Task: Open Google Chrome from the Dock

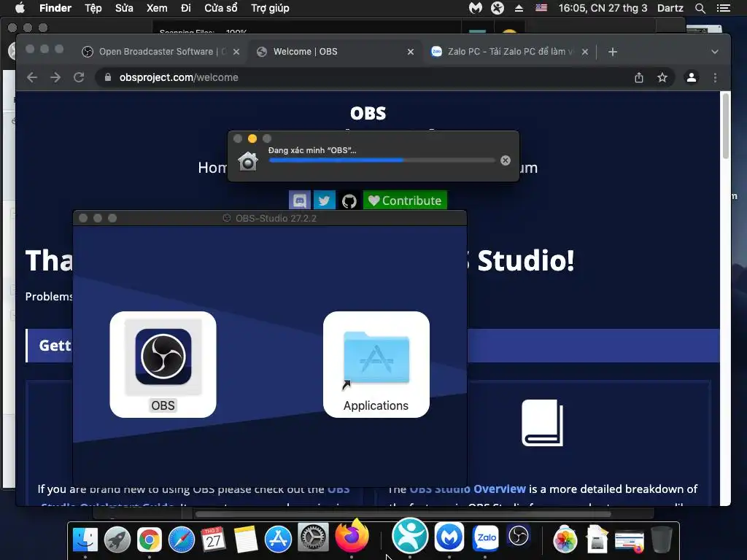Action: (149, 540)
